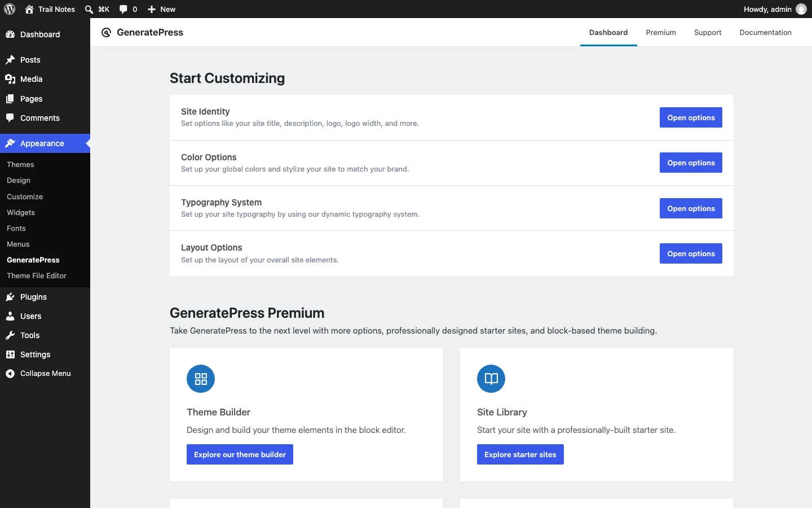This screenshot has height=508, width=812.
Task: Click the WordPress logo icon
Action: [10, 9]
